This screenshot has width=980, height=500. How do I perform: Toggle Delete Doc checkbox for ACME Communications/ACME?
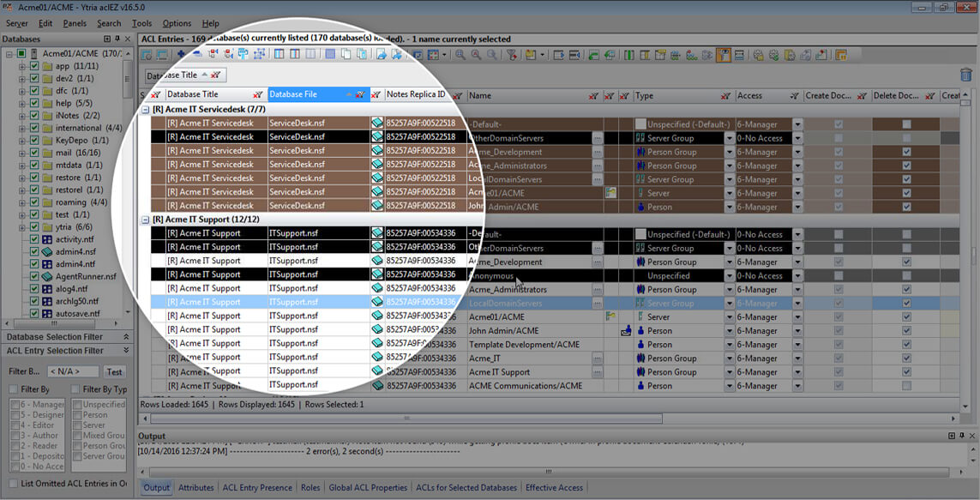pyautogui.click(x=906, y=386)
